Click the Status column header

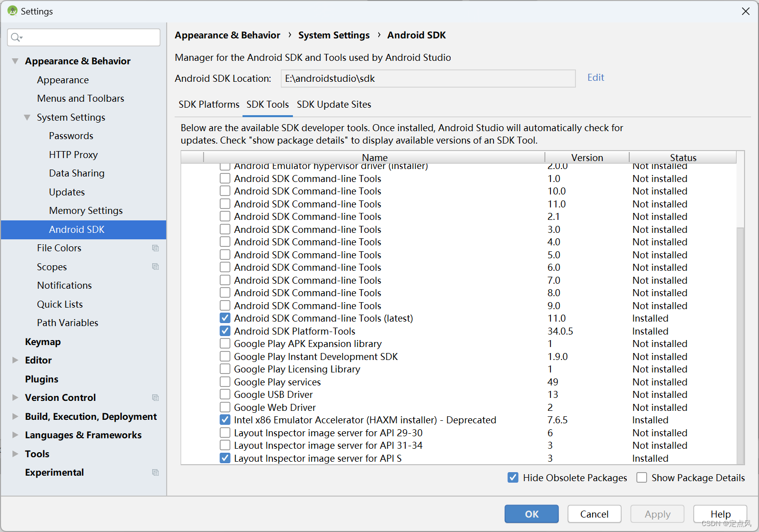[683, 157]
